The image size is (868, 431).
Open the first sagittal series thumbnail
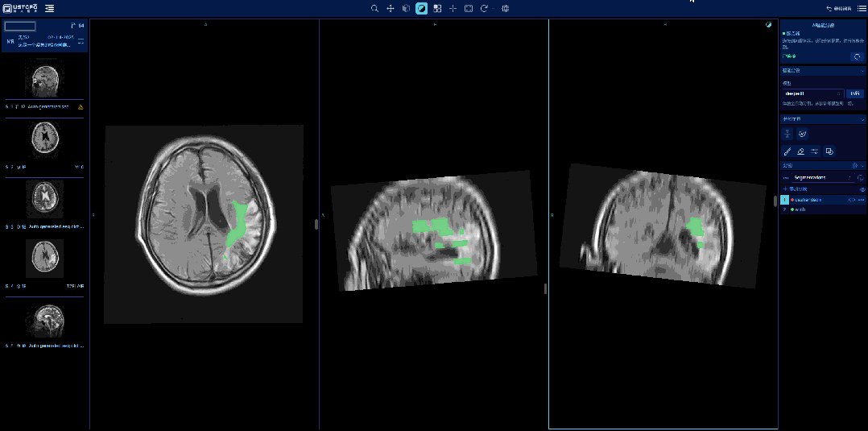click(46, 82)
